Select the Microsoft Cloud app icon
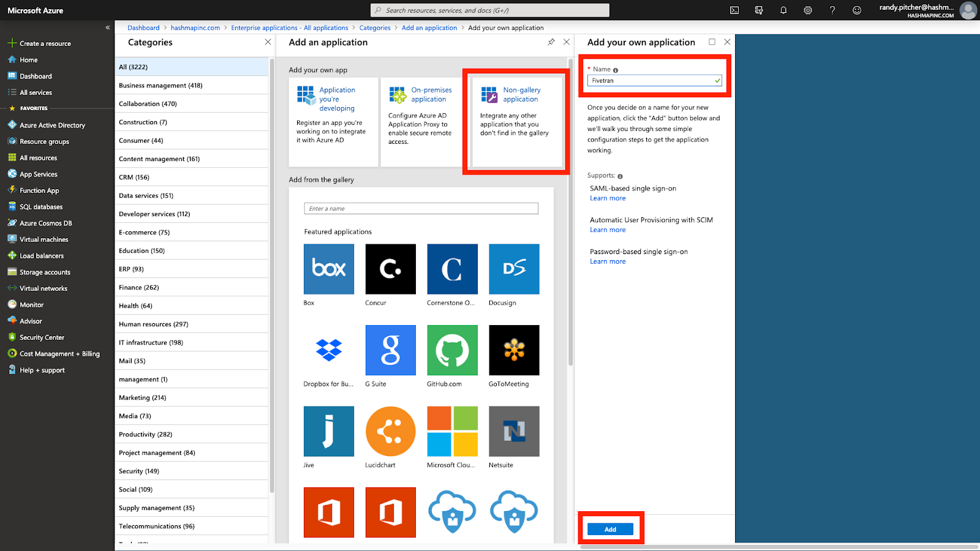The height and width of the screenshot is (551, 980). coord(453,432)
